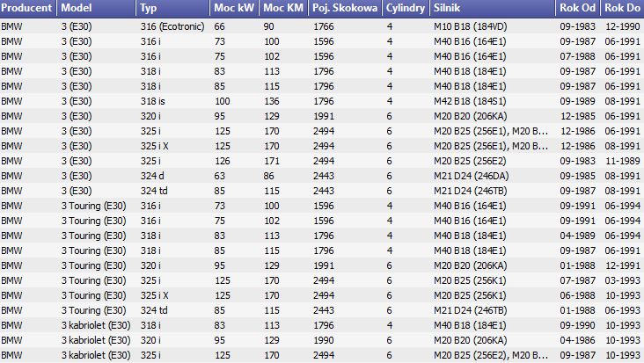
Task: Sort by Rok Od column header
Action: (x=578, y=8)
